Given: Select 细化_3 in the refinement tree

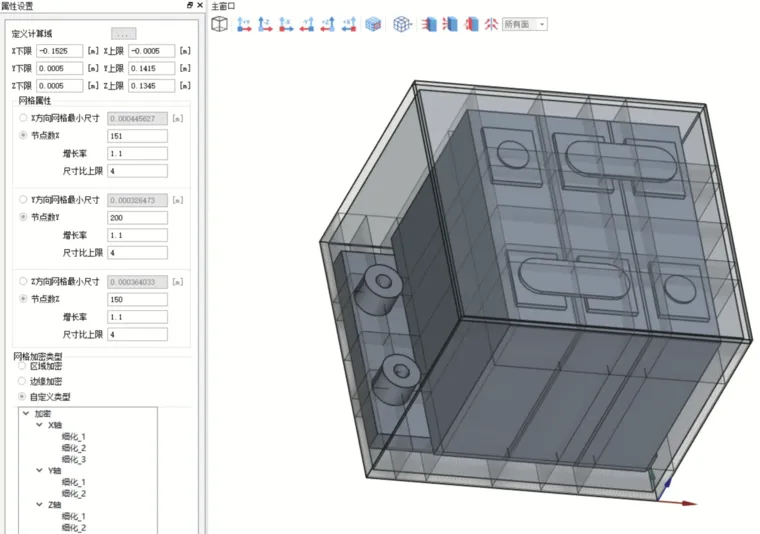Looking at the screenshot, I should click(x=74, y=459).
